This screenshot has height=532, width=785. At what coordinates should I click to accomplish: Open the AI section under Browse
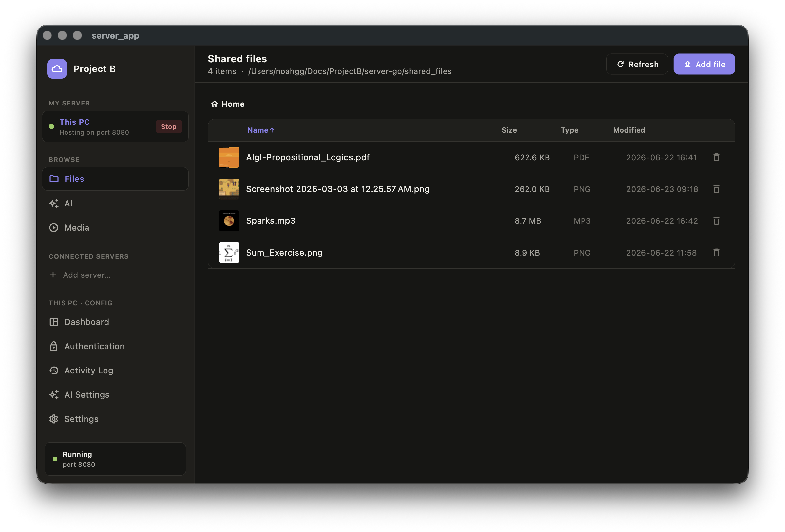coord(115,203)
